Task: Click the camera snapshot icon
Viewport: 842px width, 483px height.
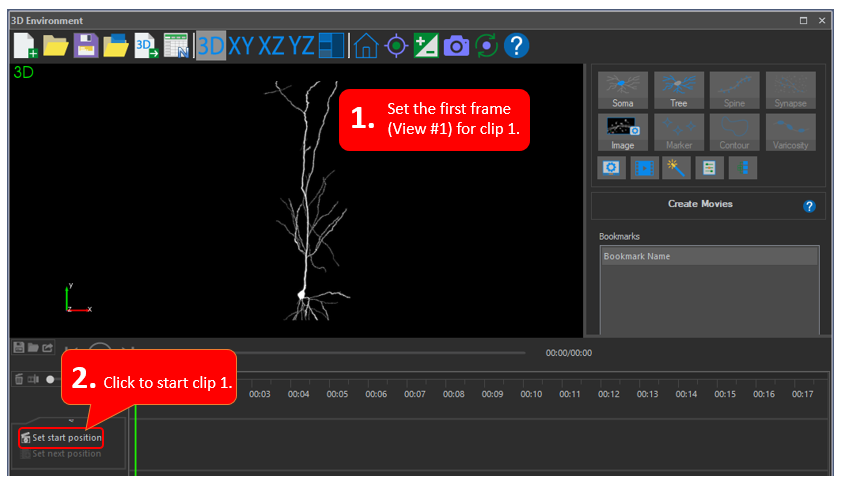Action: [x=456, y=45]
